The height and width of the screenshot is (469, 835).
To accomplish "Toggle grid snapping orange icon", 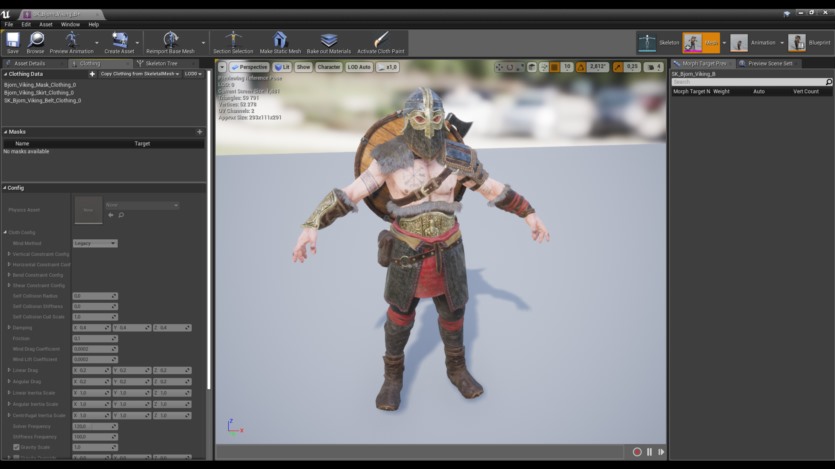I will point(554,67).
